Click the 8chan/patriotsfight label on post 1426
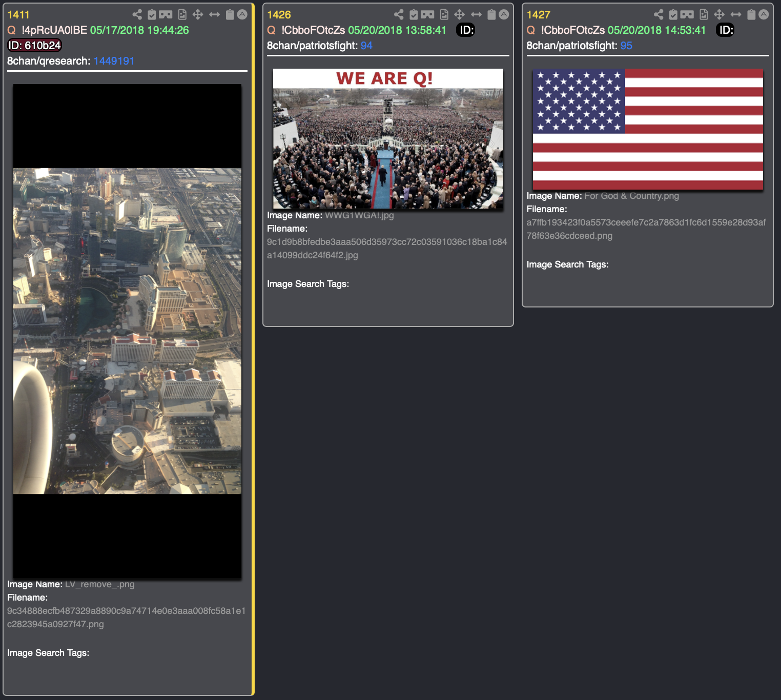Image resolution: width=781 pixels, height=700 pixels. point(312,46)
